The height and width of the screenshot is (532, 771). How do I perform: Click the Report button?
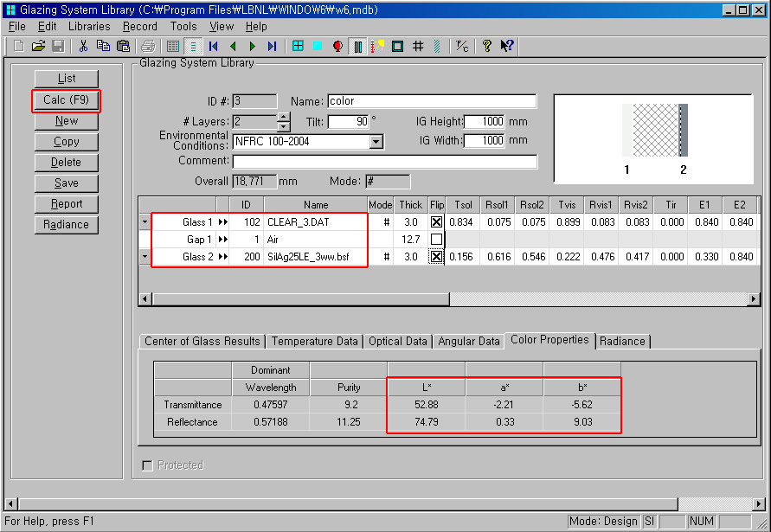point(67,204)
